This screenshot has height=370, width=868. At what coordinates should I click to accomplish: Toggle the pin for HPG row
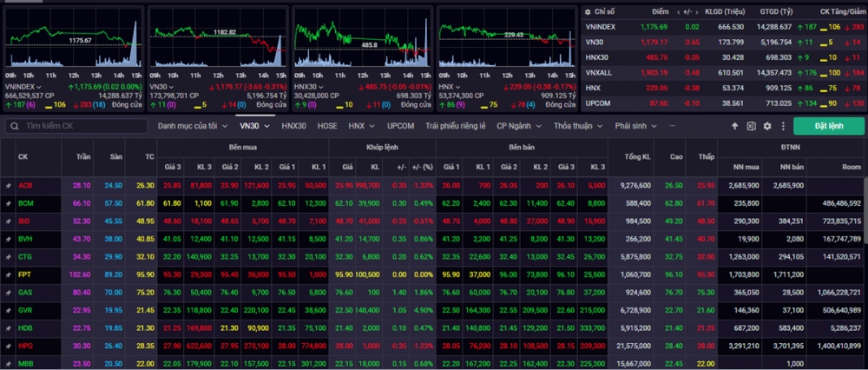click(9, 346)
